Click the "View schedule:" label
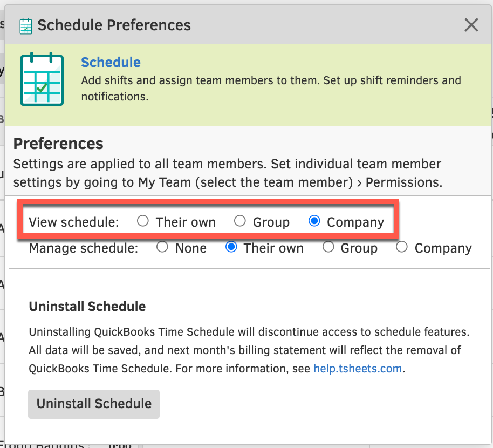Screen dimensions: 493x448 tap(73, 222)
